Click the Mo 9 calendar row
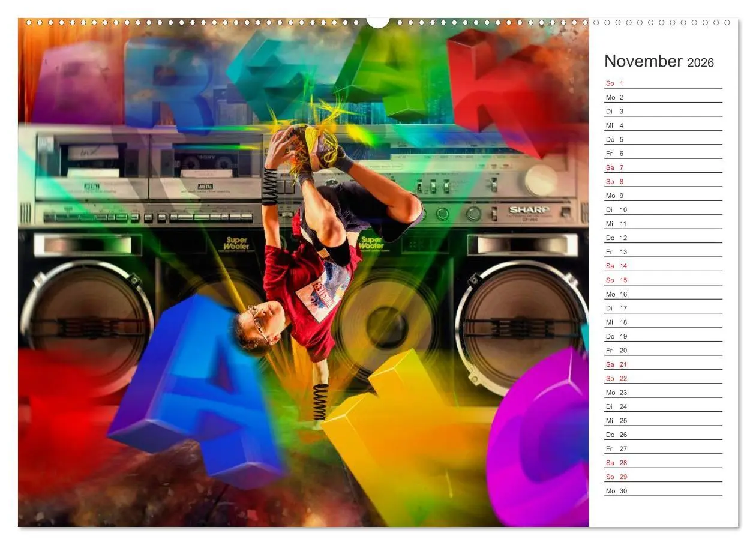Screen dimensions: 756x545 click(663, 196)
